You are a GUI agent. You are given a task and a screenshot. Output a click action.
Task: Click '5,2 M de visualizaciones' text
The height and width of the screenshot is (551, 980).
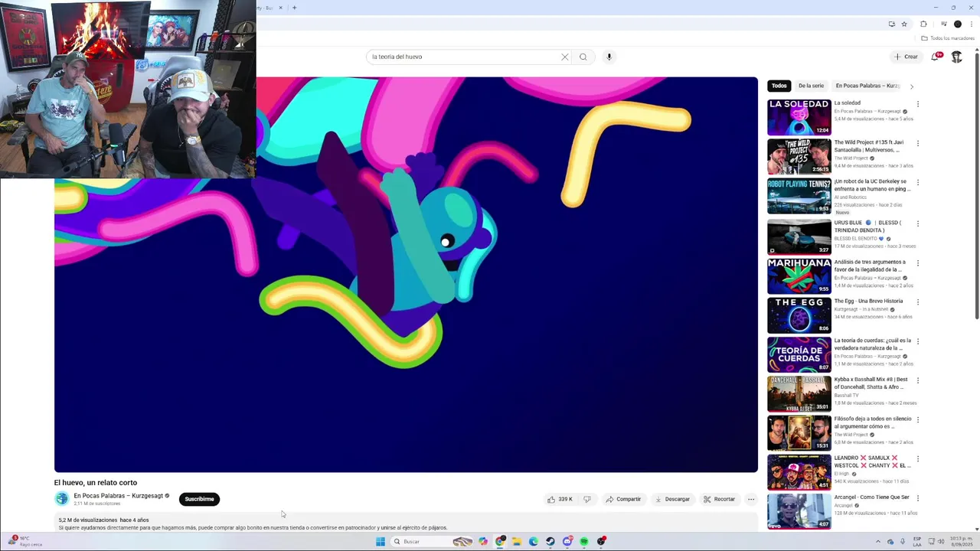pyautogui.click(x=88, y=520)
